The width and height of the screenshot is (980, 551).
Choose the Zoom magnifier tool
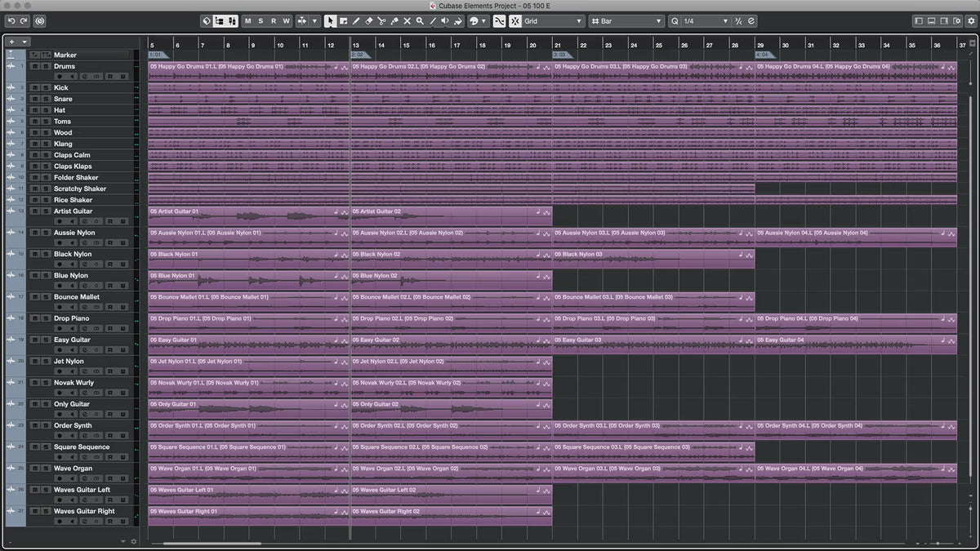pos(420,20)
